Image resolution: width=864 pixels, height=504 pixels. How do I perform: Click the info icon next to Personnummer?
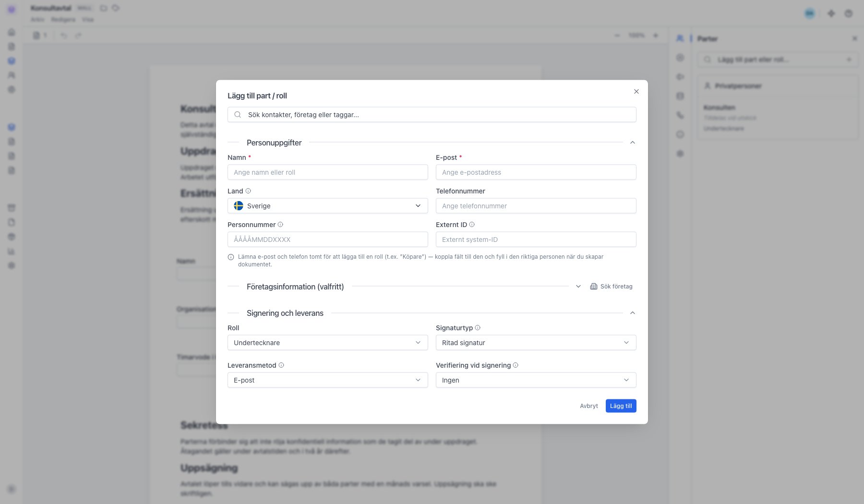tap(280, 225)
